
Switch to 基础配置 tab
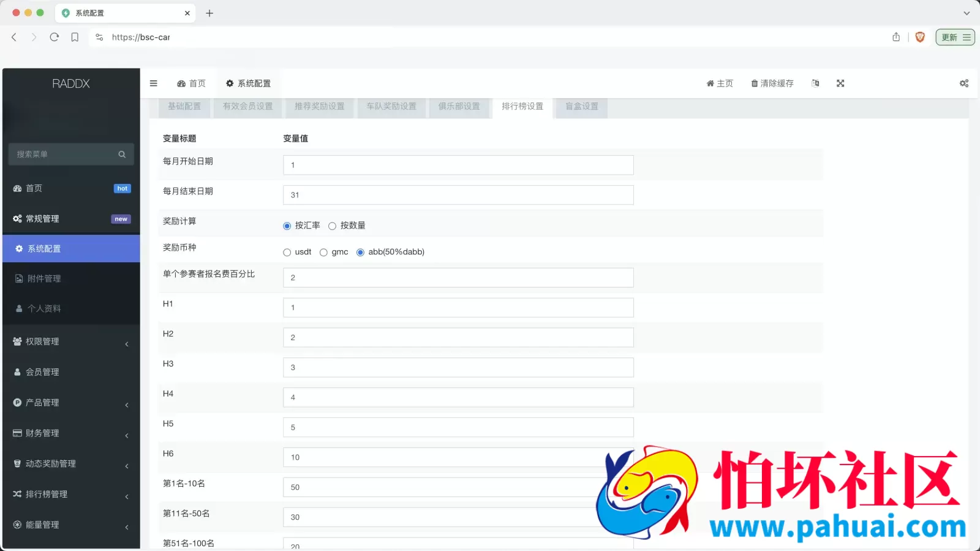tap(184, 107)
